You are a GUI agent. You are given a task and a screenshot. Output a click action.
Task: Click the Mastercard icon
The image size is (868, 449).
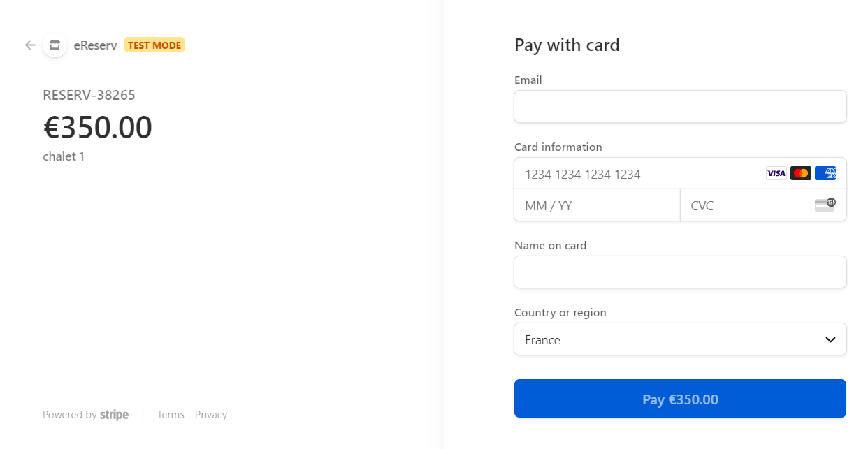pos(800,172)
